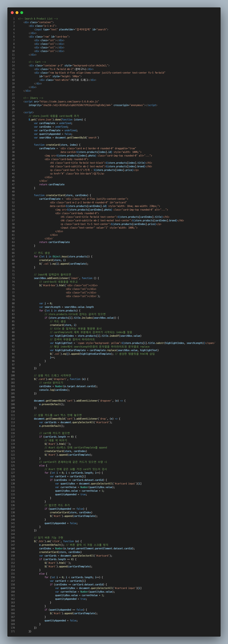This screenshot has height=644, width=228.
Task: Click 'function createCartCard(store, cardIndex)' line
Action: [x=62, y=195]
